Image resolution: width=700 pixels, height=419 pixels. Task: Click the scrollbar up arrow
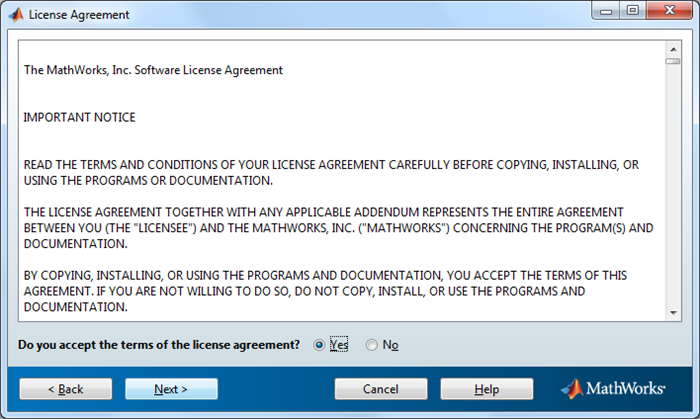coord(673,45)
